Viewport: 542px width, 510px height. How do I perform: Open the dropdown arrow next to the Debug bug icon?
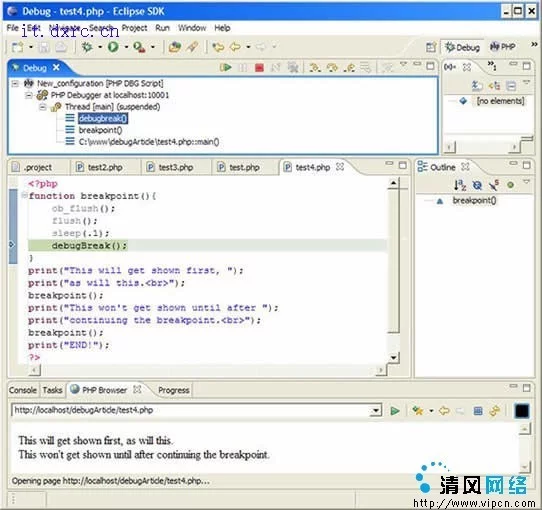(100, 47)
